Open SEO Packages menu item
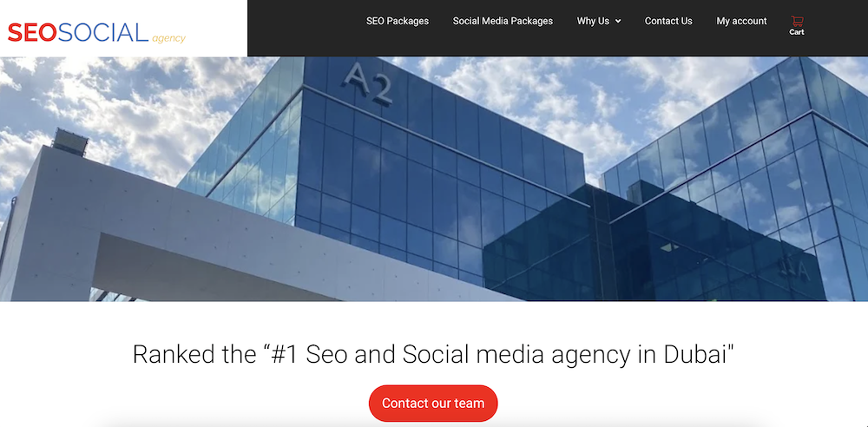This screenshot has height=427, width=868. [x=398, y=21]
